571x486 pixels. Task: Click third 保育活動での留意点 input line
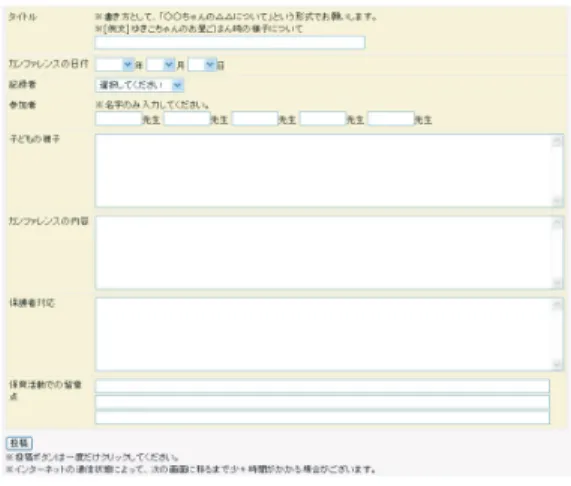coord(322,418)
